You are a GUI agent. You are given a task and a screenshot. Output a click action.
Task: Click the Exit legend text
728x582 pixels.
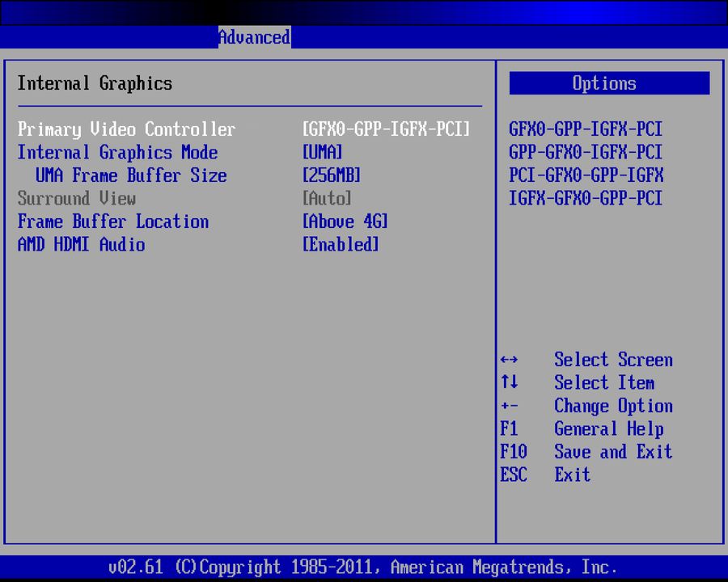573,474
